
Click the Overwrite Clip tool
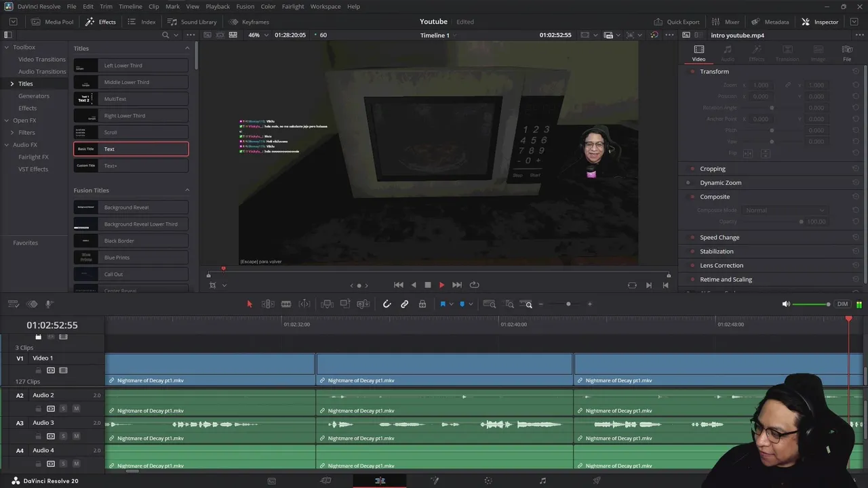(x=345, y=304)
